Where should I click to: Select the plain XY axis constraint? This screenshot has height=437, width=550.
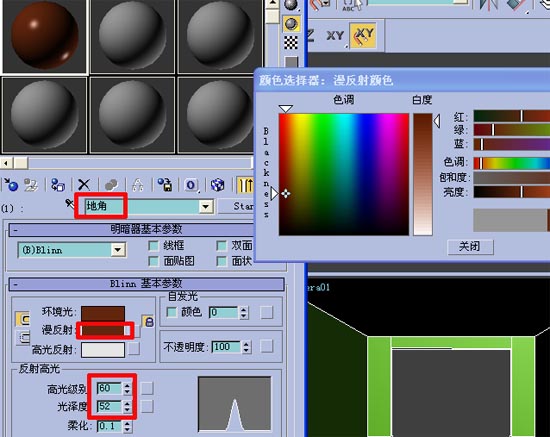pos(335,35)
